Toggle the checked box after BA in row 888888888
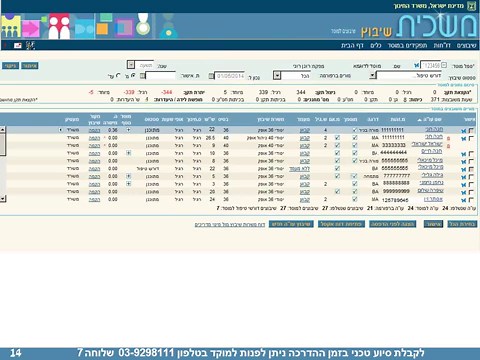 [x=355, y=184]
